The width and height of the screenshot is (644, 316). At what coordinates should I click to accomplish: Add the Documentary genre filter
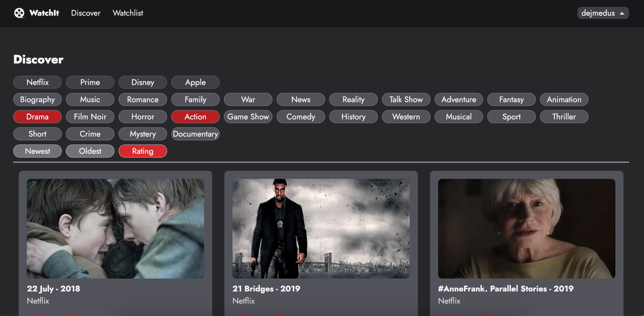point(195,134)
